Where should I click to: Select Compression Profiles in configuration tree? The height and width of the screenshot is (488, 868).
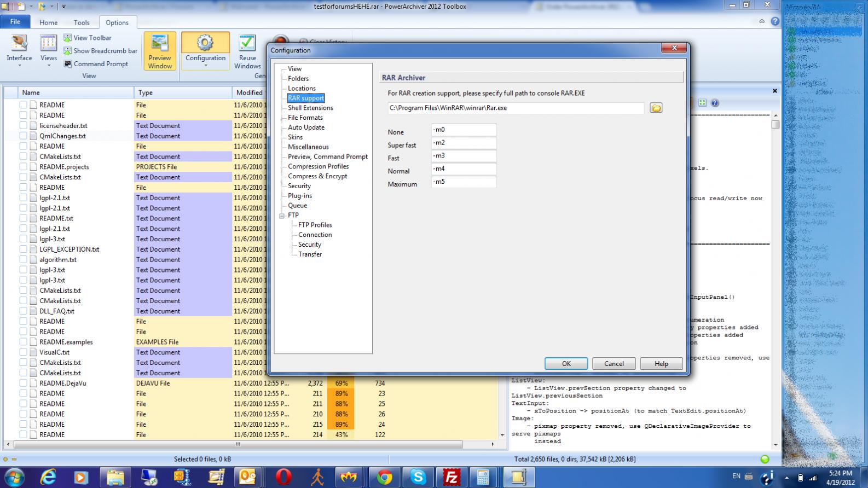(319, 166)
